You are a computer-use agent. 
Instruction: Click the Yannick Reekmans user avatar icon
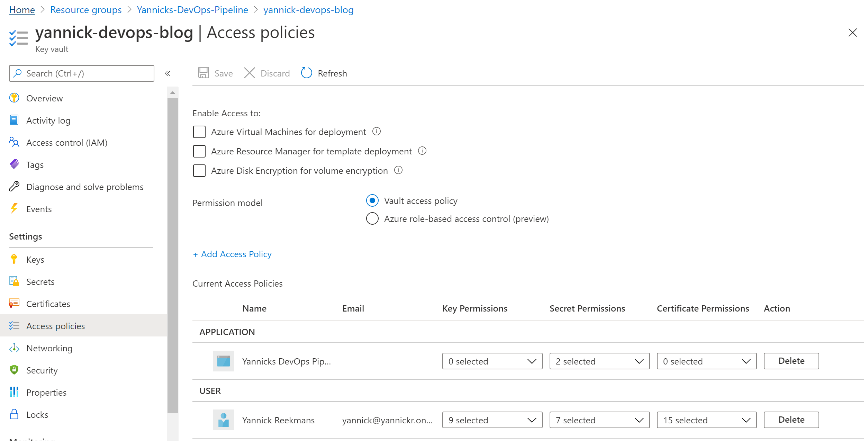pos(223,420)
